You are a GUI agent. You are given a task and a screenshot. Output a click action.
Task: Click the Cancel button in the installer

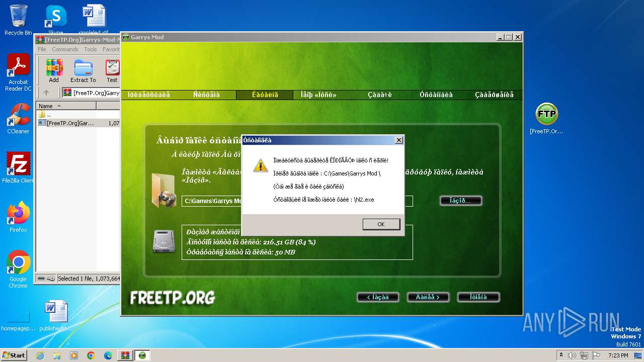click(478, 297)
